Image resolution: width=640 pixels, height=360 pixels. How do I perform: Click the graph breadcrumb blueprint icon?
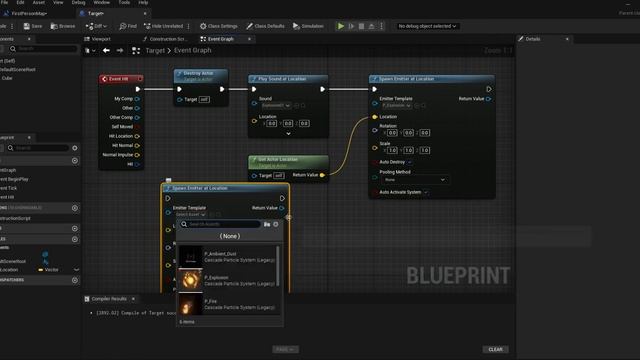(x=136, y=51)
